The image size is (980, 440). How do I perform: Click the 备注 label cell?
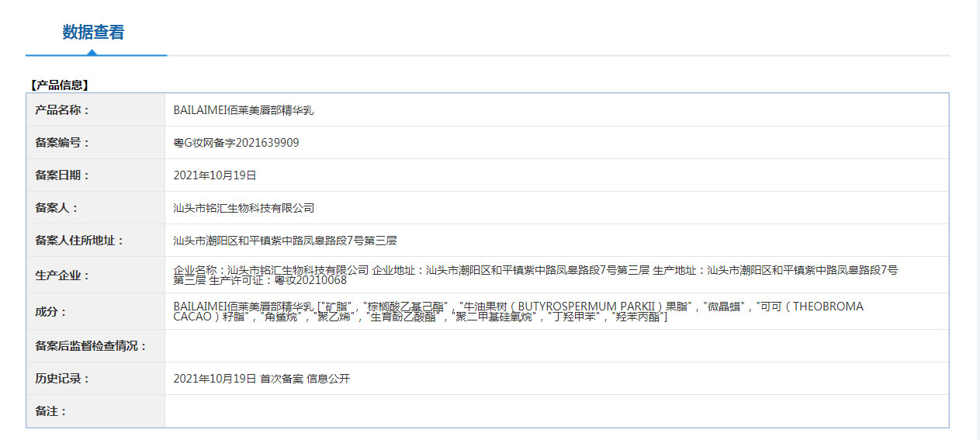point(95,411)
